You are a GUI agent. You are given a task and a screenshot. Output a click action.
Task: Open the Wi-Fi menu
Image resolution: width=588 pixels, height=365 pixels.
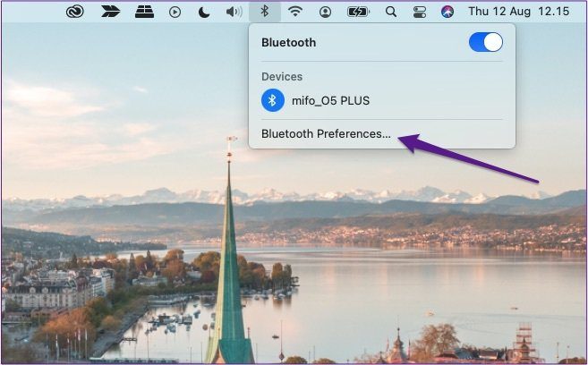click(x=295, y=12)
